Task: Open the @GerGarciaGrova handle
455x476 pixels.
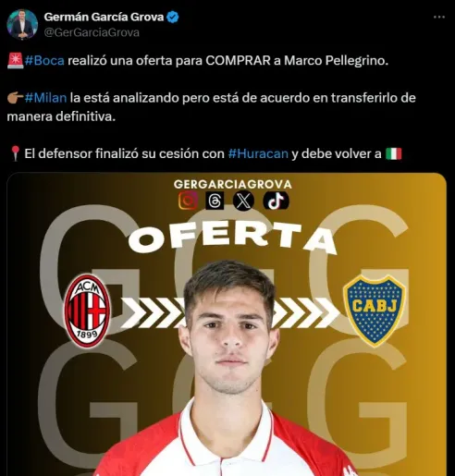Action: 92,32
